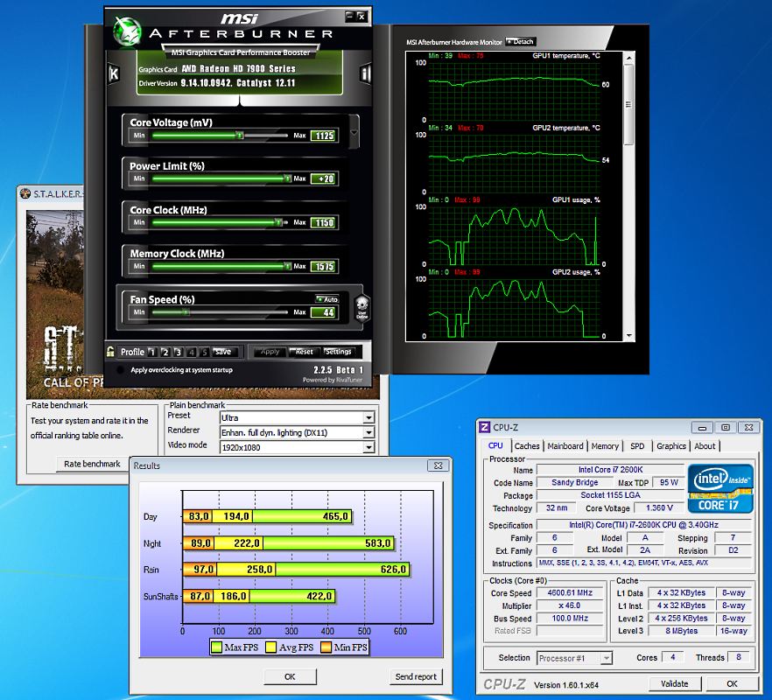This screenshot has width=772, height=700.
Task: Click Detach on the Hardware Monitor
Action: [520, 42]
